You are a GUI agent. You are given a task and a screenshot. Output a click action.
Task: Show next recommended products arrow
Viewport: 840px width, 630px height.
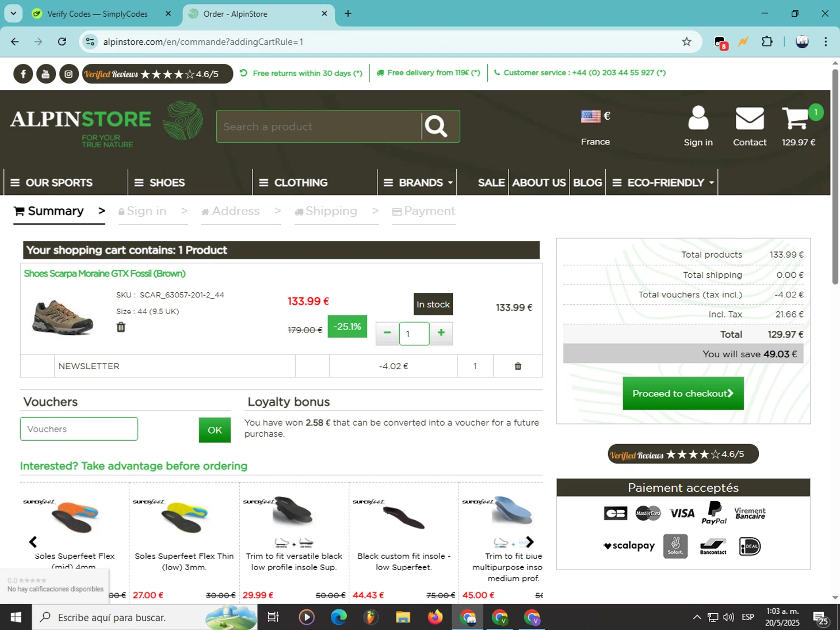[530, 542]
